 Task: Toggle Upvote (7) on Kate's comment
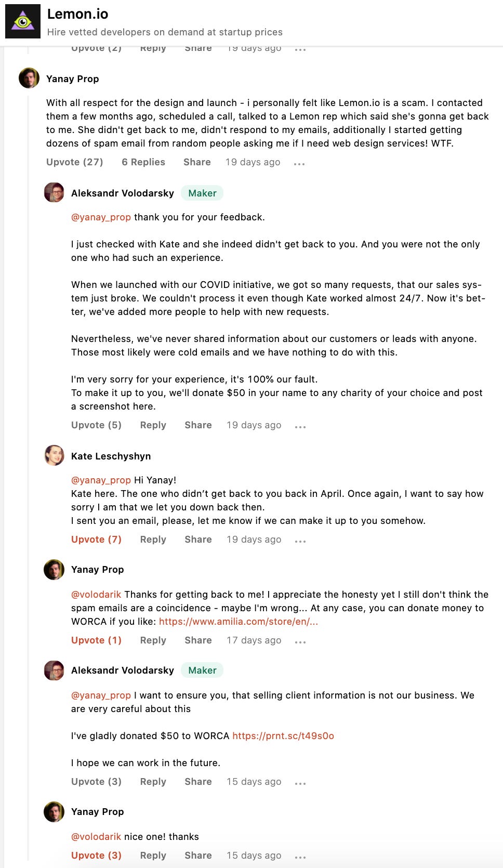point(96,540)
